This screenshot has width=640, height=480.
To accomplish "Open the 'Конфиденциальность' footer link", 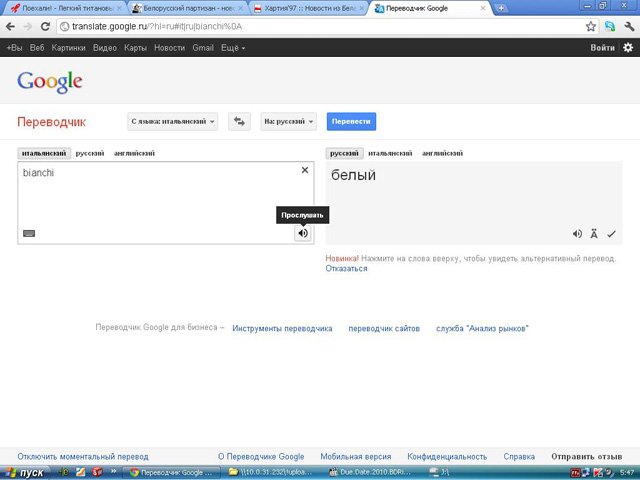I will click(x=447, y=456).
